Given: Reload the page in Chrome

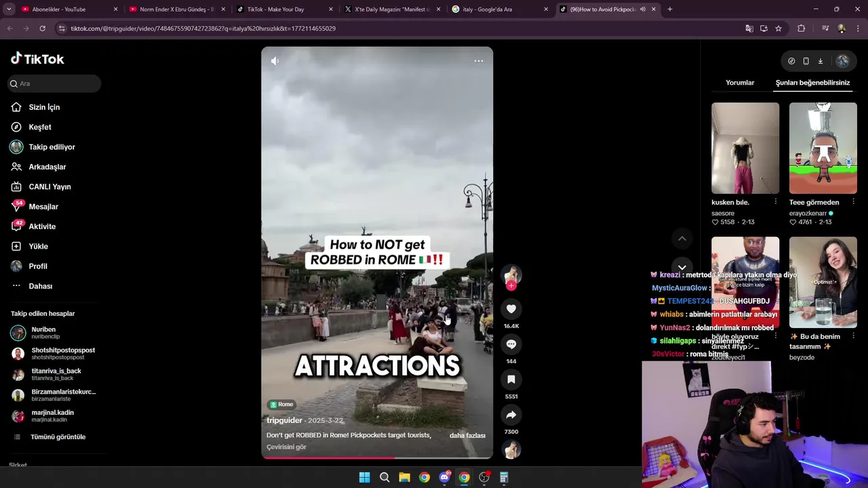Looking at the screenshot, I should pos(42,28).
